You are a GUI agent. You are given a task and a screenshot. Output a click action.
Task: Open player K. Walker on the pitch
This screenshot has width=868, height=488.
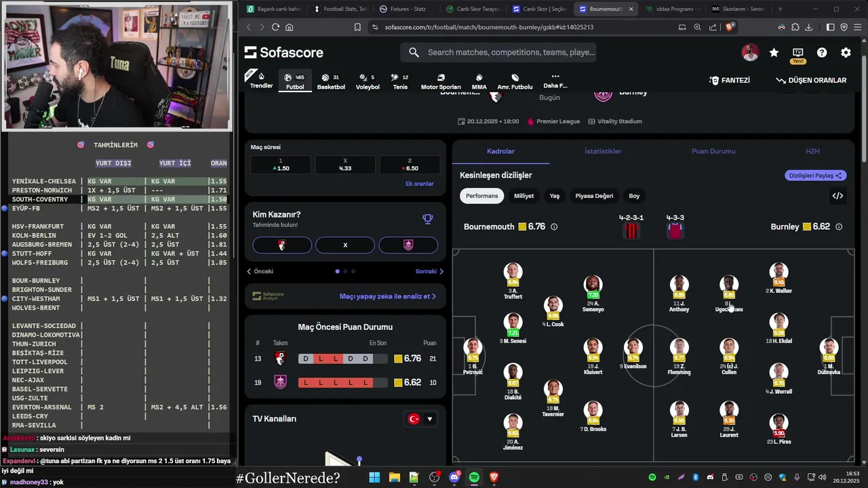click(778, 278)
